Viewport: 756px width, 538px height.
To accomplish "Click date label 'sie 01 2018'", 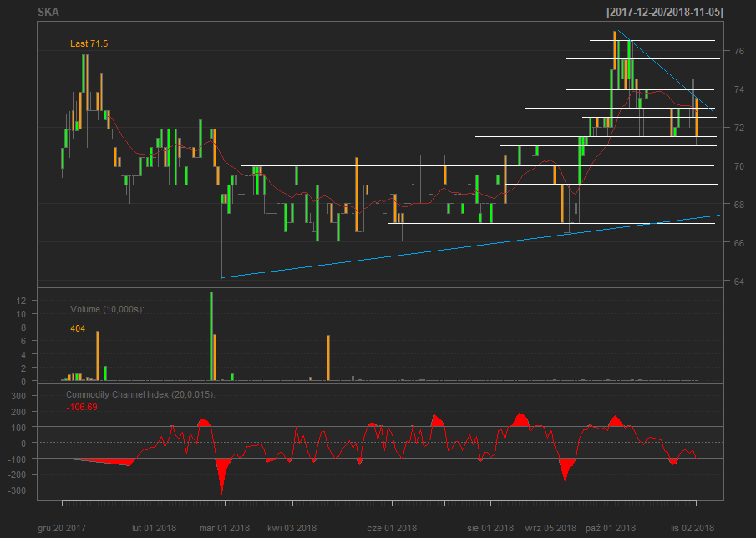I will tap(490, 528).
